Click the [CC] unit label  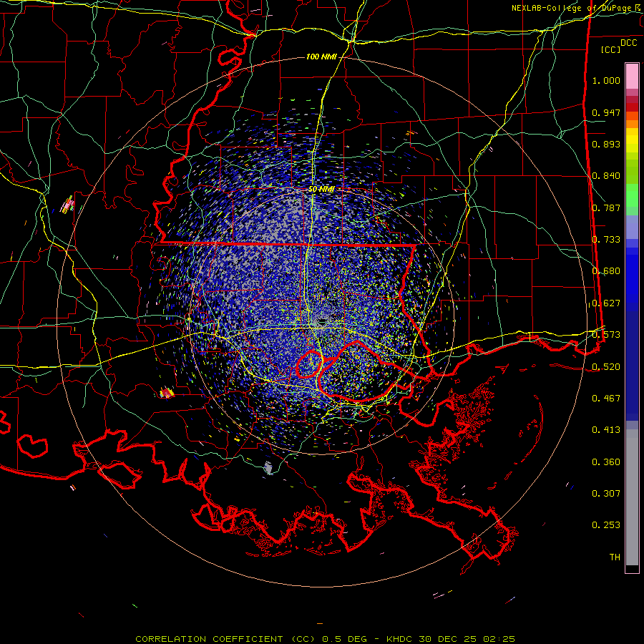[x=611, y=49]
